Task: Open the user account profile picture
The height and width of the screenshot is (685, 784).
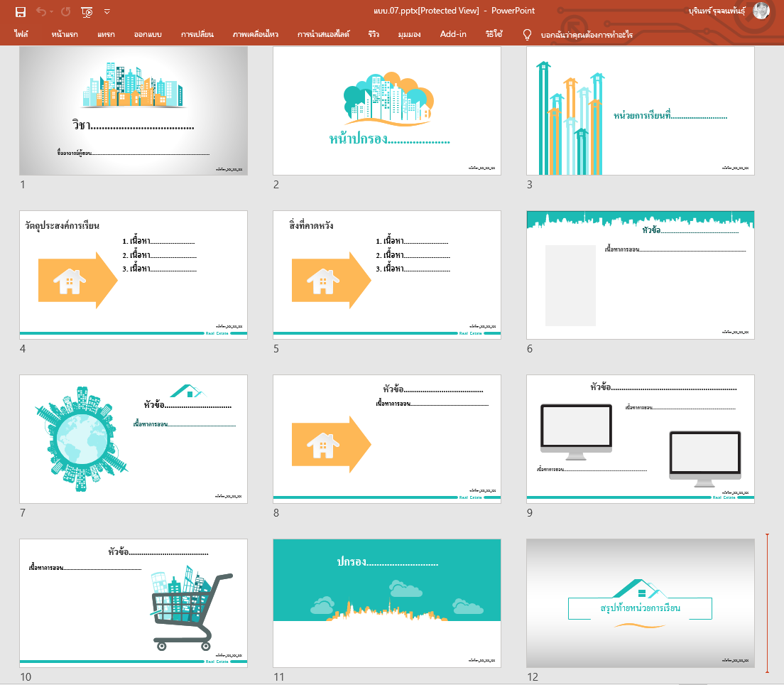Action: [x=761, y=11]
